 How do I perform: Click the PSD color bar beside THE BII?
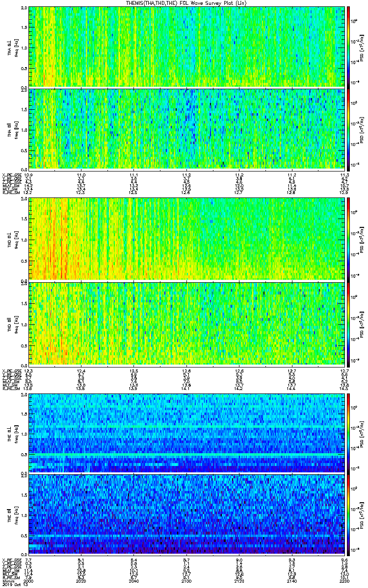[348, 514]
